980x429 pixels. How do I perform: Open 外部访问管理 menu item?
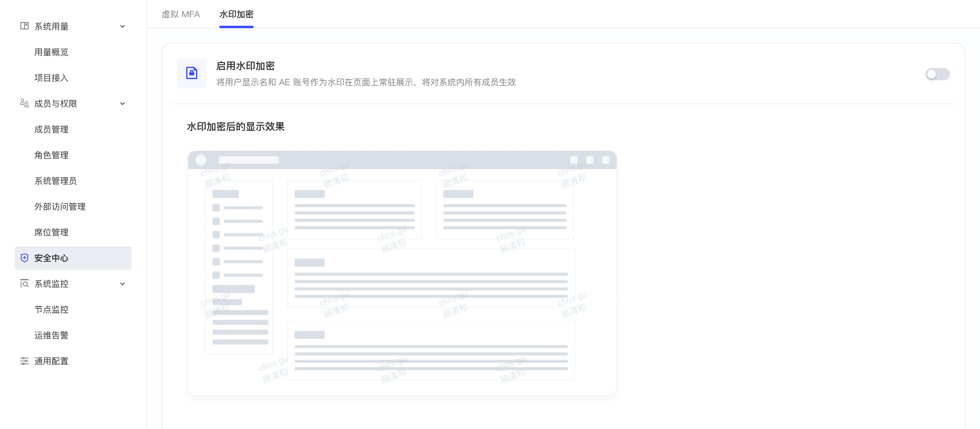[x=60, y=206]
